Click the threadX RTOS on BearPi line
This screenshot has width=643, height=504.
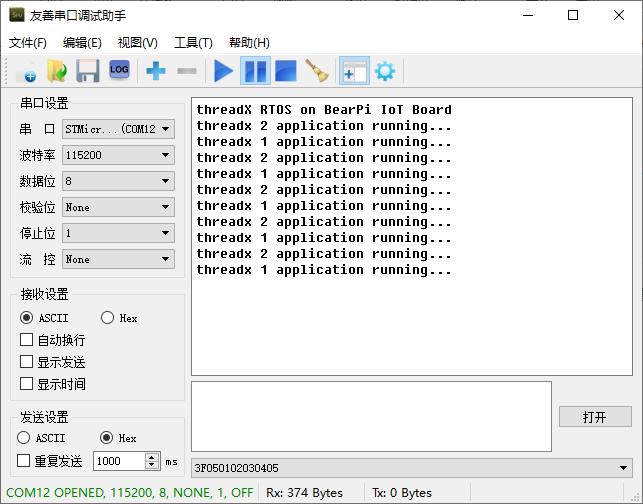(324, 109)
